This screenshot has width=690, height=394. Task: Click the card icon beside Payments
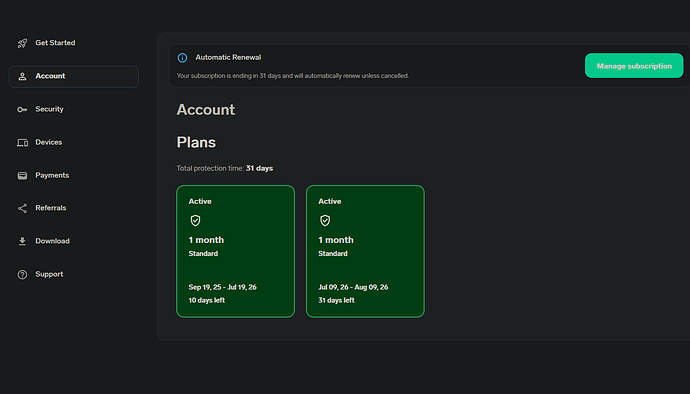pyautogui.click(x=22, y=176)
